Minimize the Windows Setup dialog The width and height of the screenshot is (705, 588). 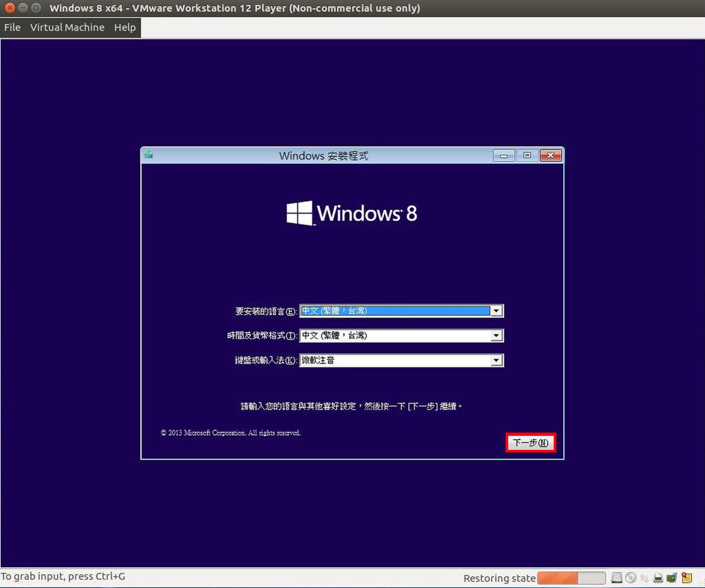(503, 156)
